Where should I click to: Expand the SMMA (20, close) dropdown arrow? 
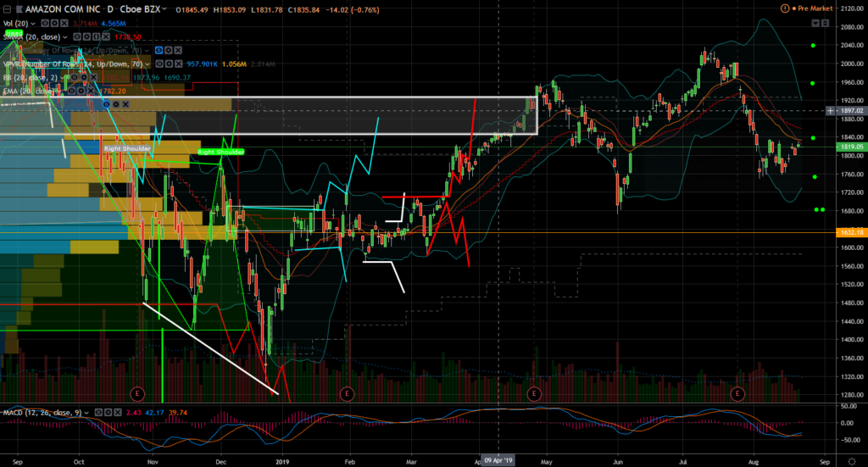(65, 37)
